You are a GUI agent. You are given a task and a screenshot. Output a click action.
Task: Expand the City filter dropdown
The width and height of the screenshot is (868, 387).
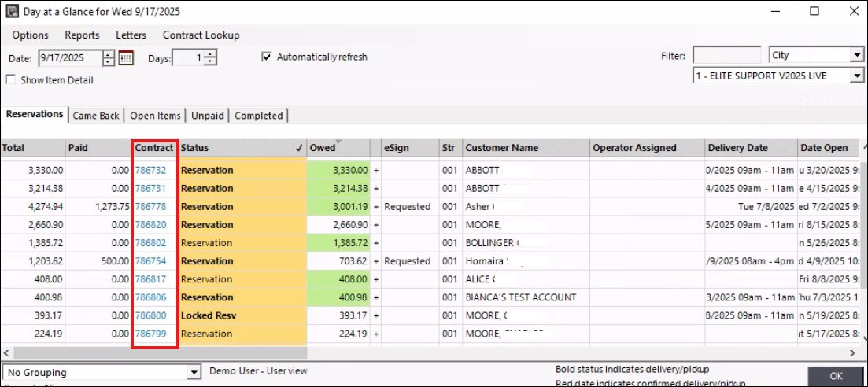click(x=856, y=55)
